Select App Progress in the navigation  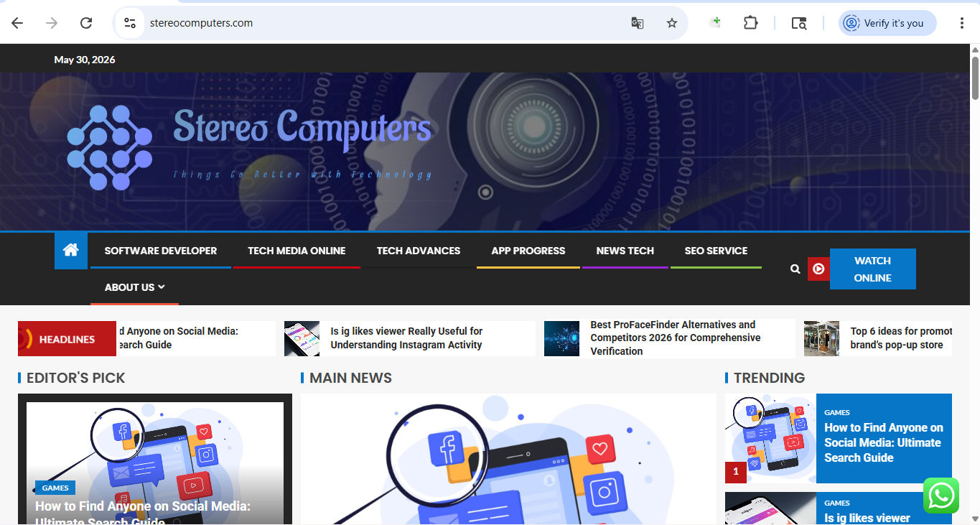point(528,251)
